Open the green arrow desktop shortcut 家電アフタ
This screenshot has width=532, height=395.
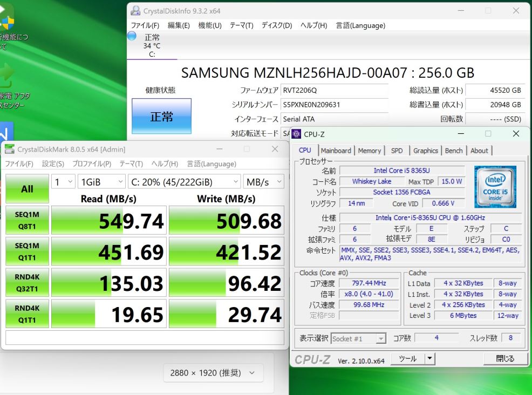coord(6,76)
